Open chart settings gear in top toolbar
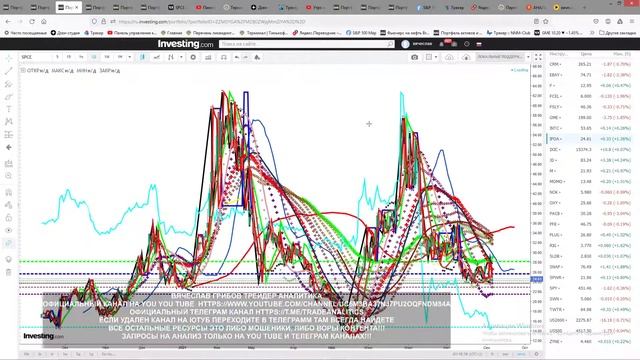The width and height of the screenshot is (640, 360). [x=193, y=57]
